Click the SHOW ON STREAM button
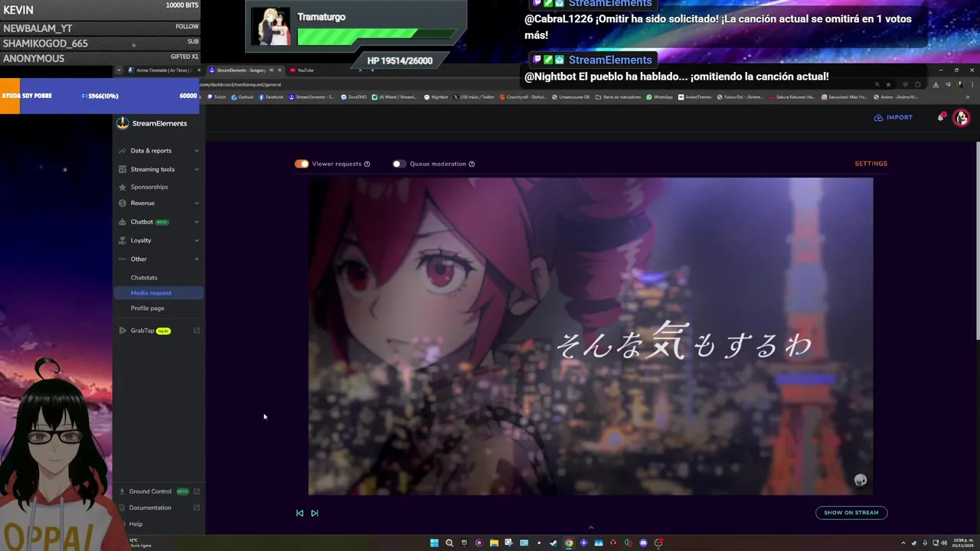Image resolution: width=980 pixels, height=551 pixels. click(x=851, y=513)
